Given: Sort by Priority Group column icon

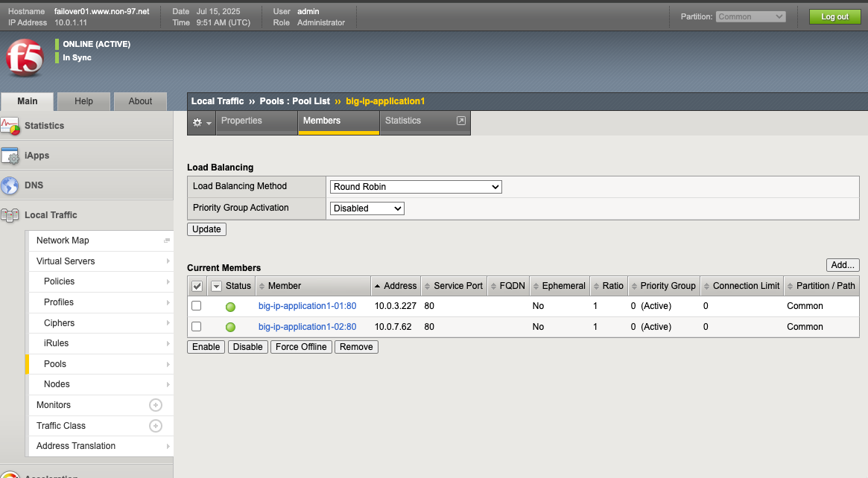Looking at the screenshot, I should click(634, 286).
